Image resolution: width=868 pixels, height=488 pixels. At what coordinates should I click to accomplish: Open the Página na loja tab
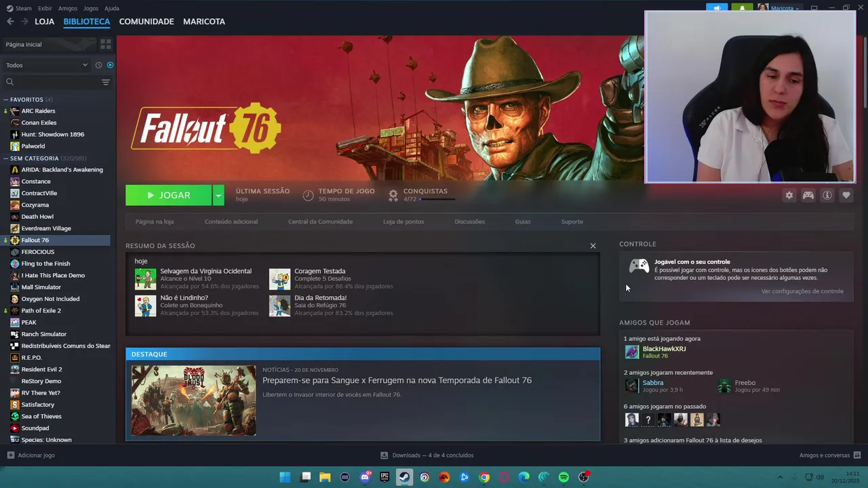coord(155,222)
